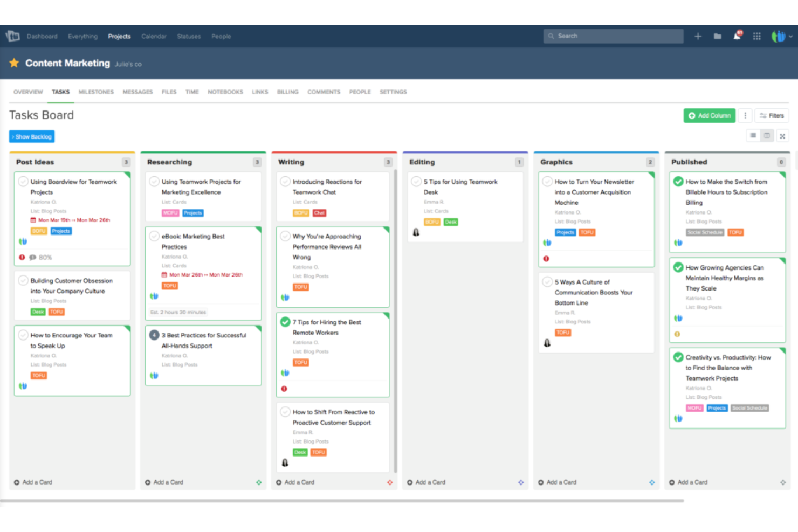
Task: Add a Card in Post Ideas column
Action: pyautogui.click(x=33, y=482)
